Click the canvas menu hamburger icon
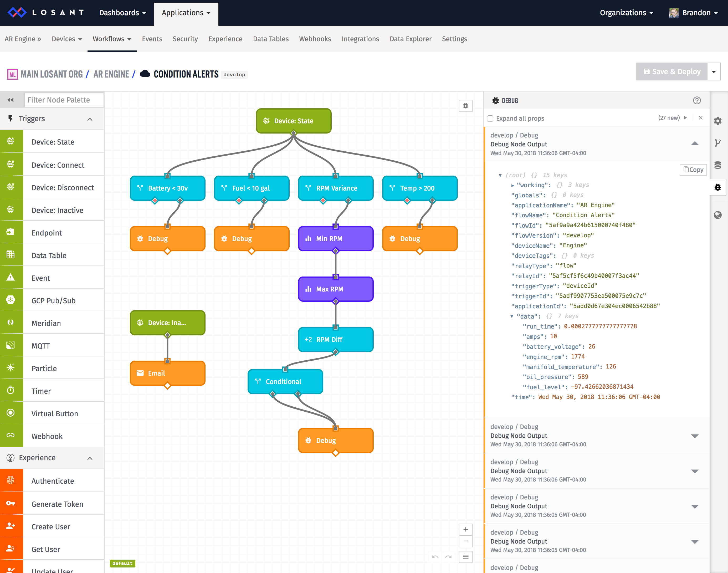728x573 pixels. click(465, 557)
